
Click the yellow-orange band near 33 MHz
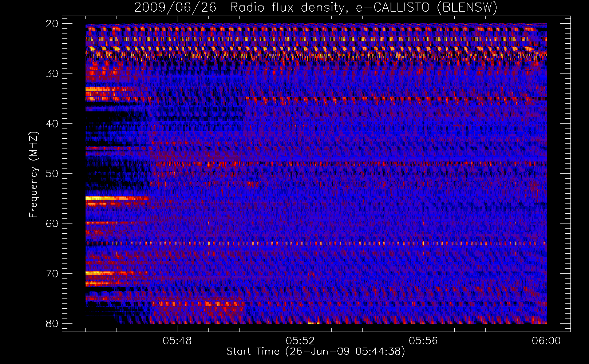pos(107,88)
